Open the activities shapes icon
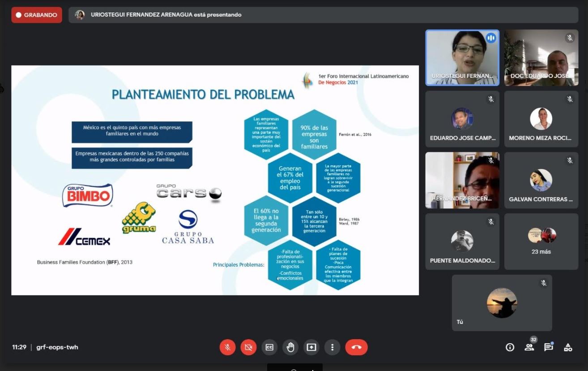Viewport: 588px width, 371px height. tap(568, 347)
